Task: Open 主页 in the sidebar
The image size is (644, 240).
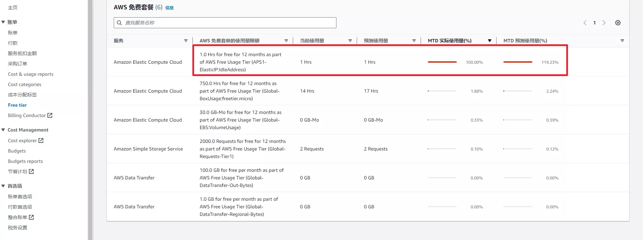Action: 13,8
